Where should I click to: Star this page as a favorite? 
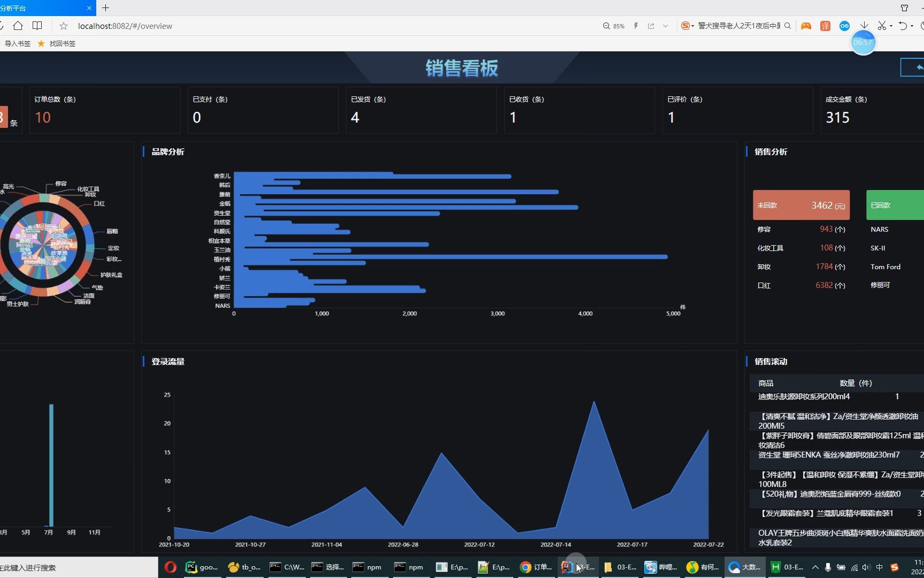[x=64, y=26]
